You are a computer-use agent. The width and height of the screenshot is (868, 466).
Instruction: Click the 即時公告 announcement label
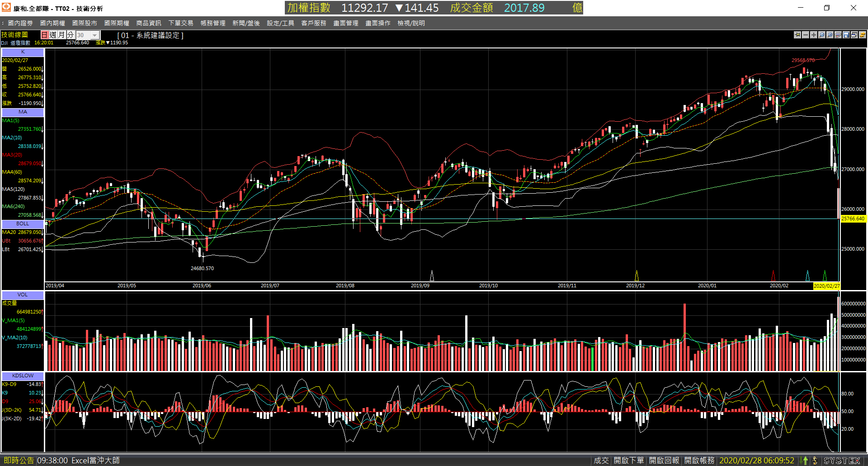[x=19, y=460]
